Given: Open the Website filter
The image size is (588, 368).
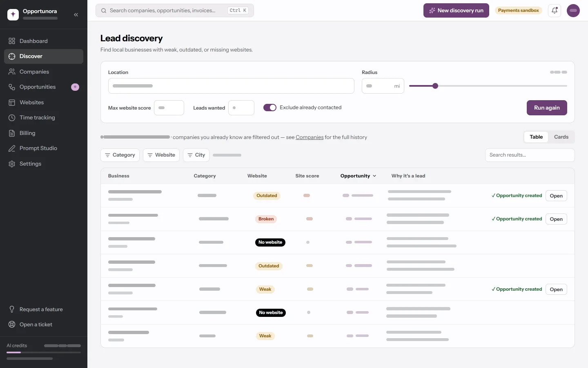Looking at the screenshot, I should point(161,155).
